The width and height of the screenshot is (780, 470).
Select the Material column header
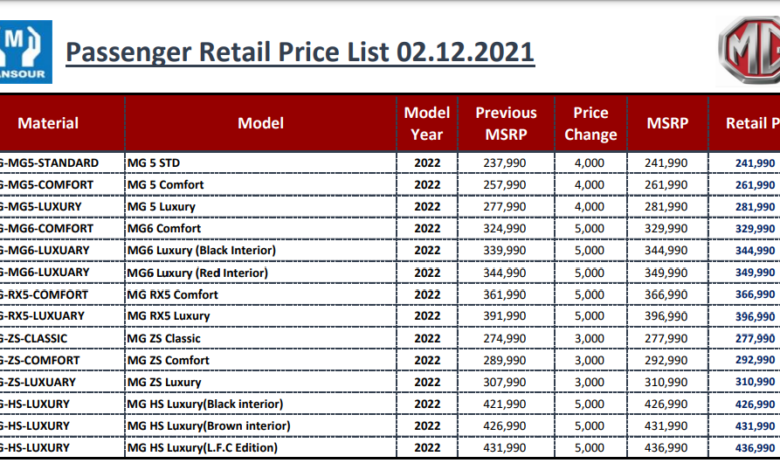48,123
